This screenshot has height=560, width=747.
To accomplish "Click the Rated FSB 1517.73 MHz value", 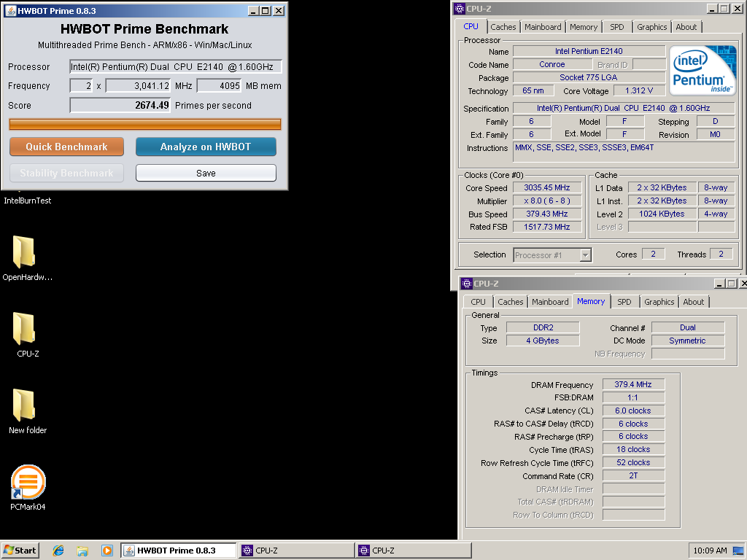I will tap(547, 227).
